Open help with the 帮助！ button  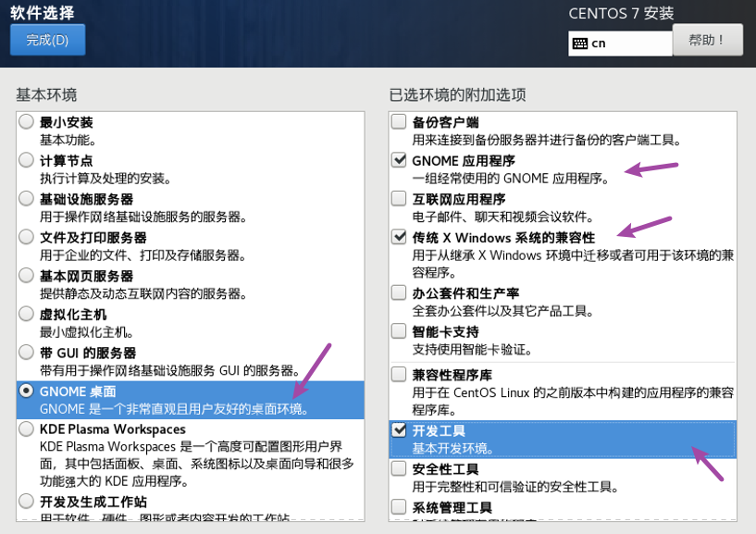[x=707, y=40]
